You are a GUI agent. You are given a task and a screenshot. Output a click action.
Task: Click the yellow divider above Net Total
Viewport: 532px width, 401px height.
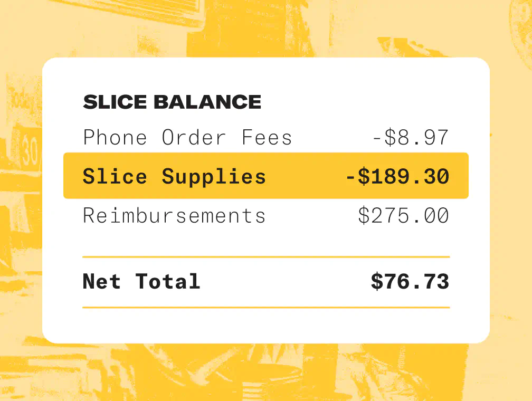pyautogui.click(x=266, y=257)
